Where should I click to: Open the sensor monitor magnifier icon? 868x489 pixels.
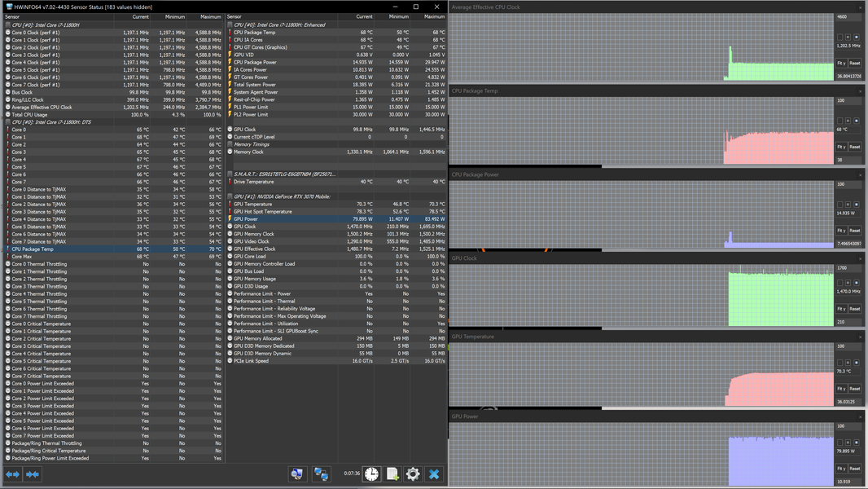(297, 474)
